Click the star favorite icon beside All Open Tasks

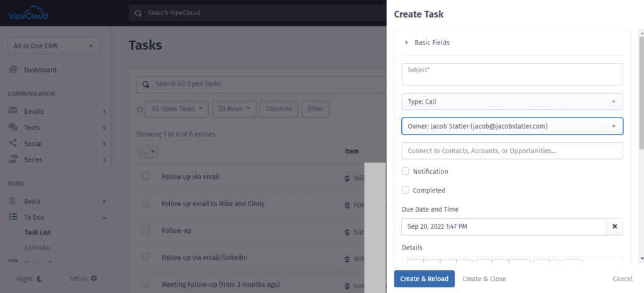click(140, 109)
